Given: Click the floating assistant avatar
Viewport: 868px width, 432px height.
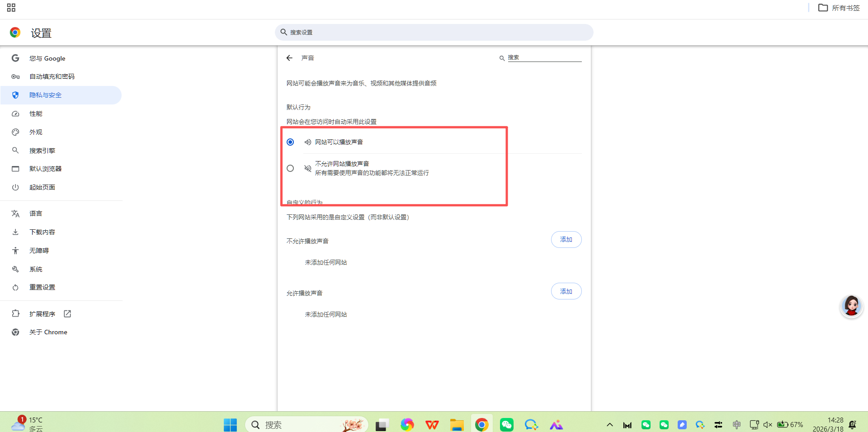Looking at the screenshot, I should point(851,306).
